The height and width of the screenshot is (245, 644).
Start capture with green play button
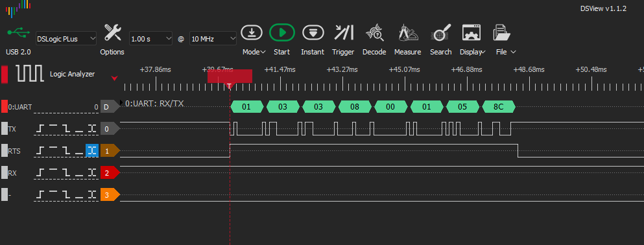coord(281,32)
